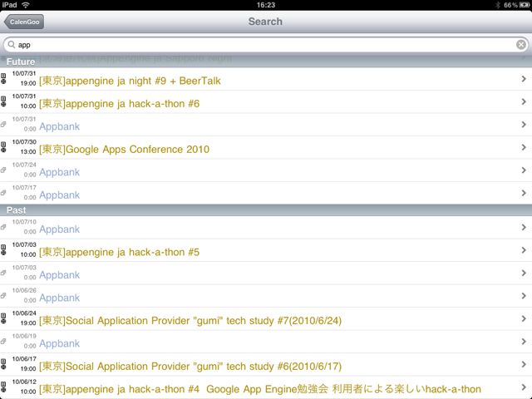Image resolution: width=532 pixels, height=399 pixels.
Task: Open Appbank event on 10/07/03
Action: (266, 273)
